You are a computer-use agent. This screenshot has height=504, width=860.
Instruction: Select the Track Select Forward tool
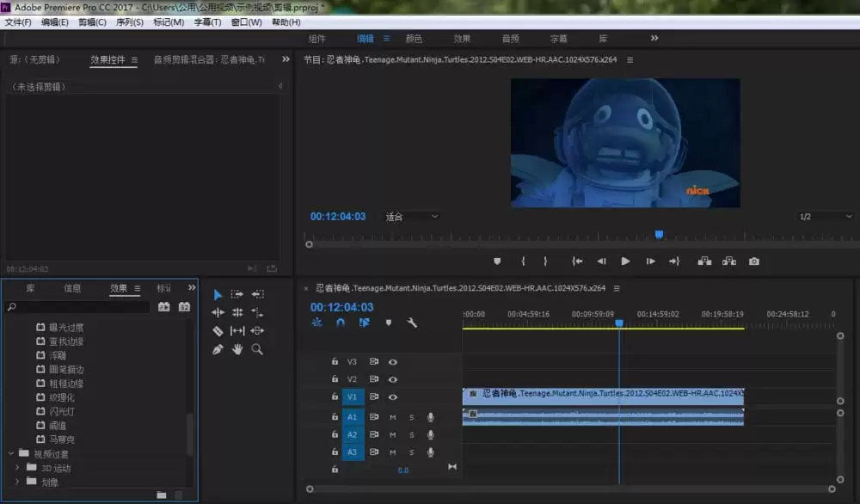(x=238, y=295)
